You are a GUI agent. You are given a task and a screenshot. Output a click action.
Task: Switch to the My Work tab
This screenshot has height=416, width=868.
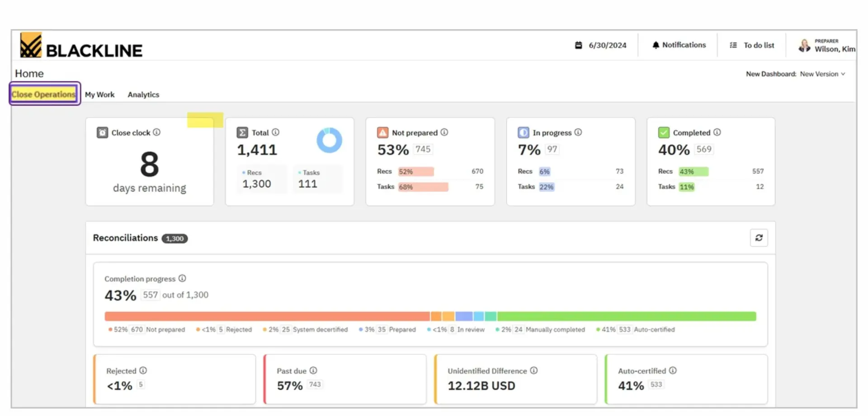click(x=99, y=94)
